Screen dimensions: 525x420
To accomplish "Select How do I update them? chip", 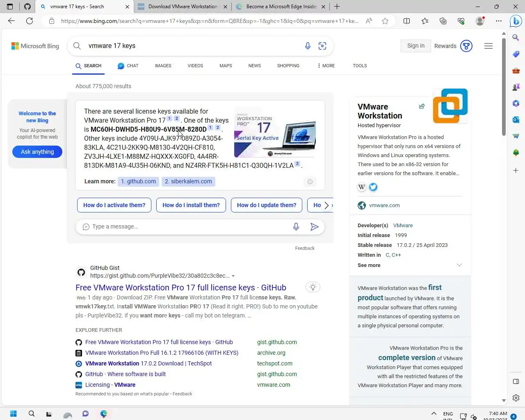I will [267, 205].
